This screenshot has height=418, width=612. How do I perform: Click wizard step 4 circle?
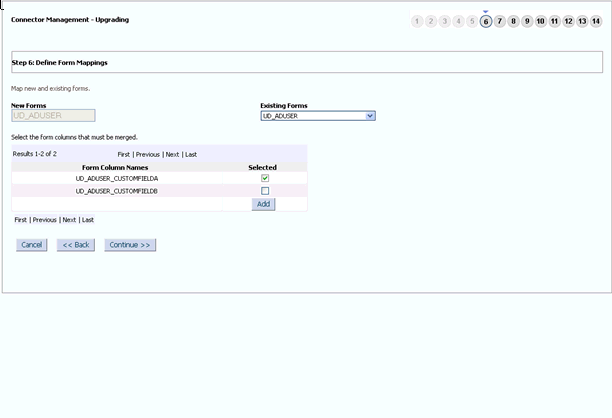(x=458, y=21)
